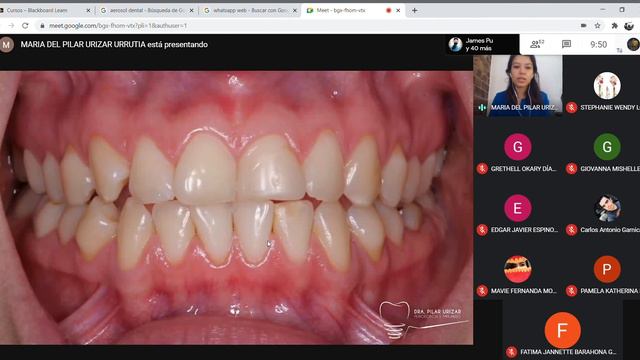Screen dimensions: 640x360
Task: Go forward with the browser arrow
Action: pos(11,25)
